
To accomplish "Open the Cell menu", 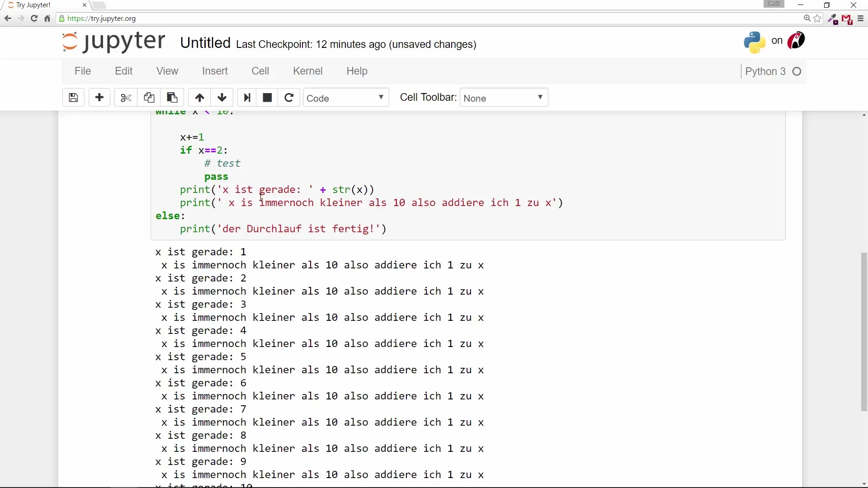I will pos(260,71).
